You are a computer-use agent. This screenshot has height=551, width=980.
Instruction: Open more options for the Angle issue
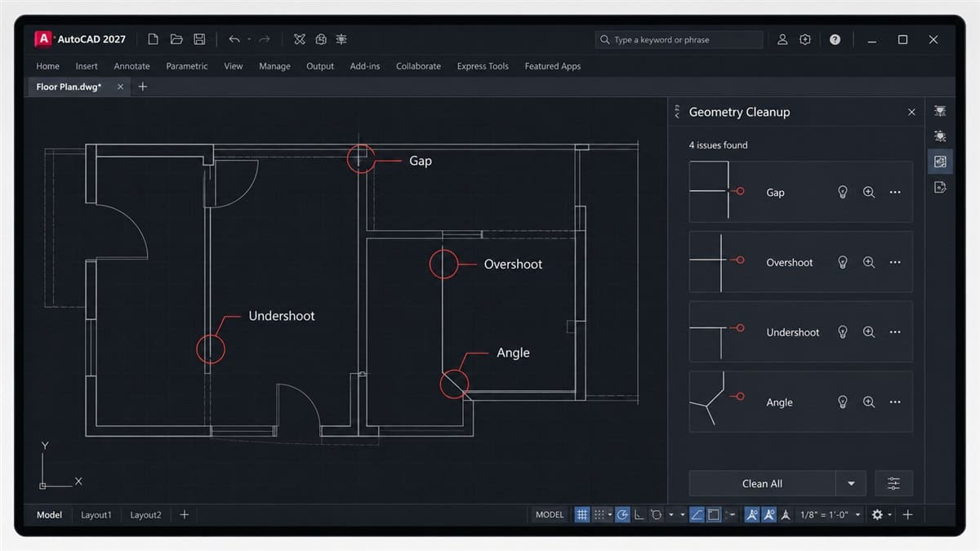(895, 402)
